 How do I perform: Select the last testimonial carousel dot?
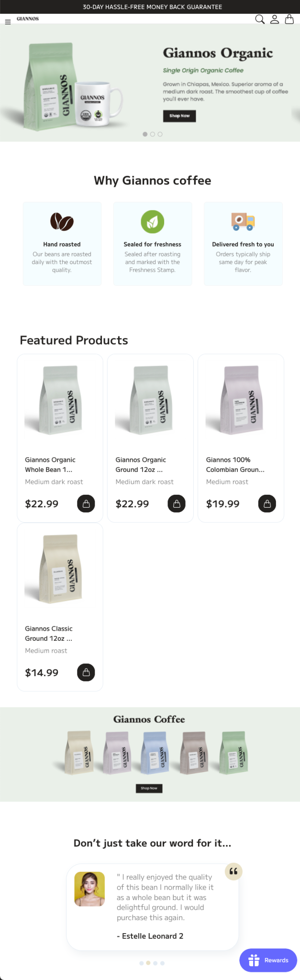click(162, 963)
